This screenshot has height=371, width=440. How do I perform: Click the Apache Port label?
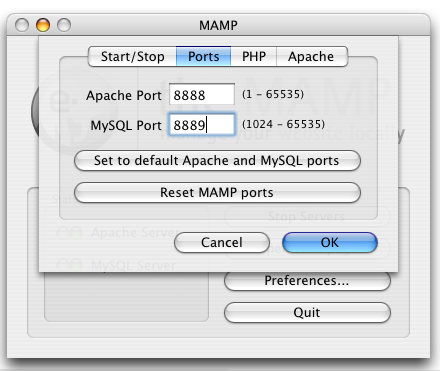pos(124,95)
